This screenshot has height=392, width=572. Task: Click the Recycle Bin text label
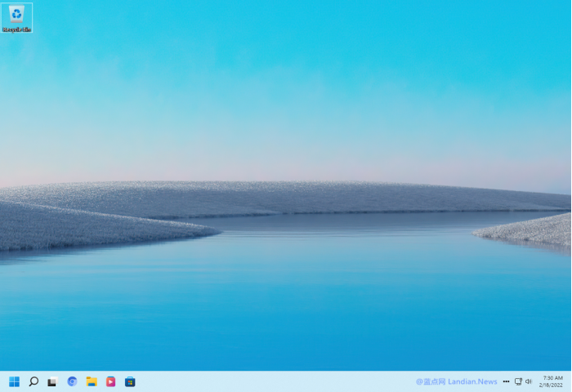pos(16,29)
